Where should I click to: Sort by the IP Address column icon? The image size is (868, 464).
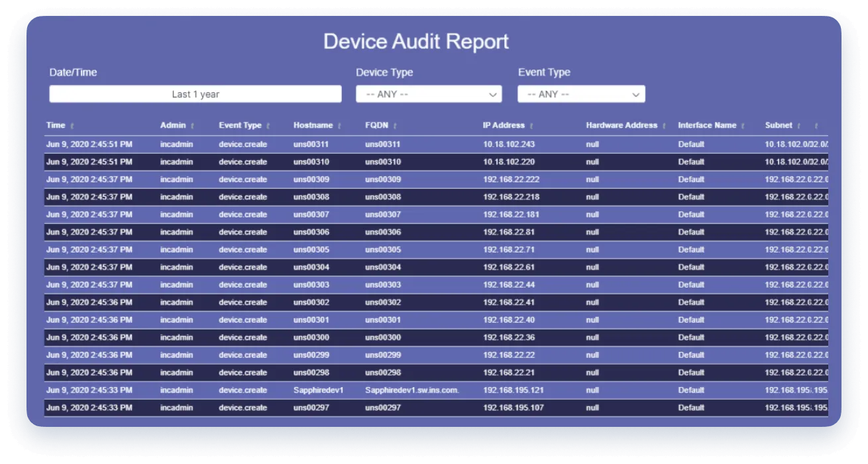point(531,126)
